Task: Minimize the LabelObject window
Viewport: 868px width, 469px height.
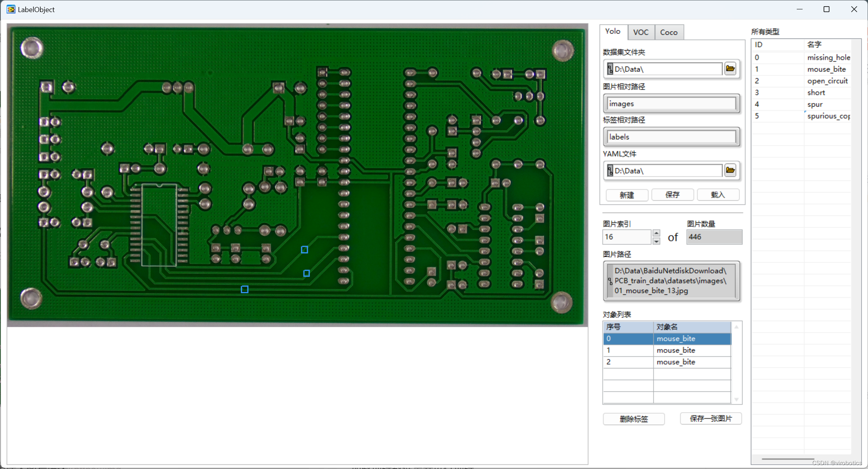Action: [x=799, y=9]
